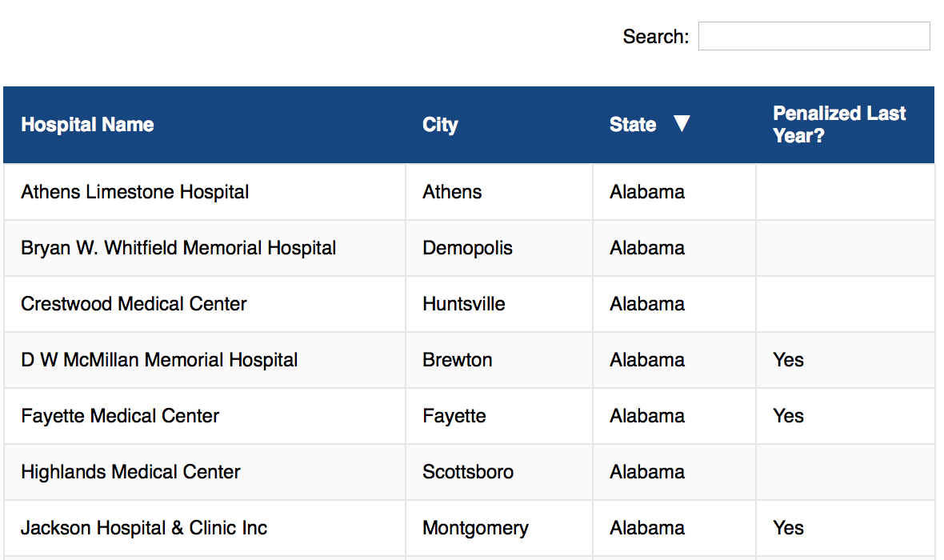Select Jackson Hospital & Clinic Inc
This screenshot has height=560, width=944.
[144, 528]
